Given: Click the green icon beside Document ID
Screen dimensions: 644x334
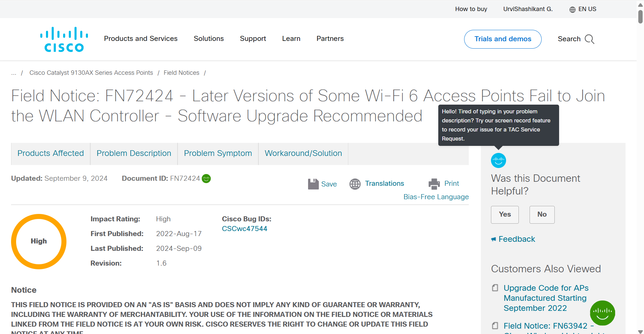Looking at the screenshot, I should (206, 178).
